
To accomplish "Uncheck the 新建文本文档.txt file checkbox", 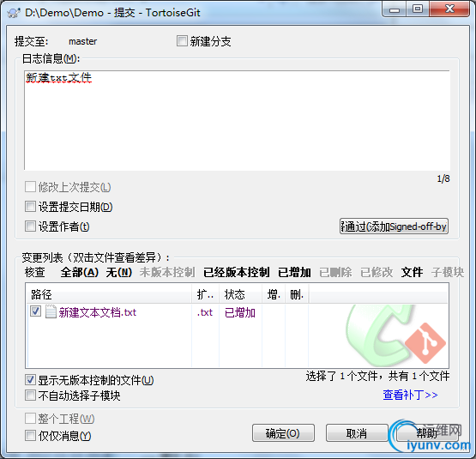I will click(35, 311).
